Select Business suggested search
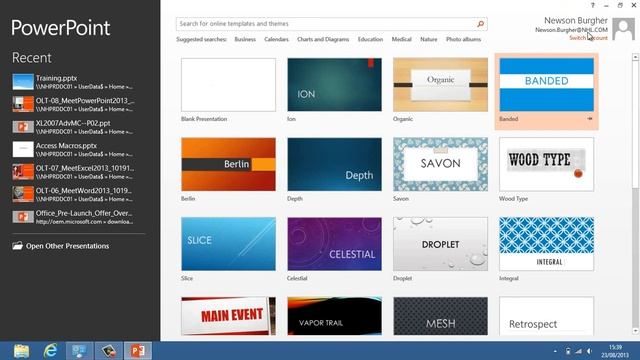The image size is (640, 360). (245, 40)
